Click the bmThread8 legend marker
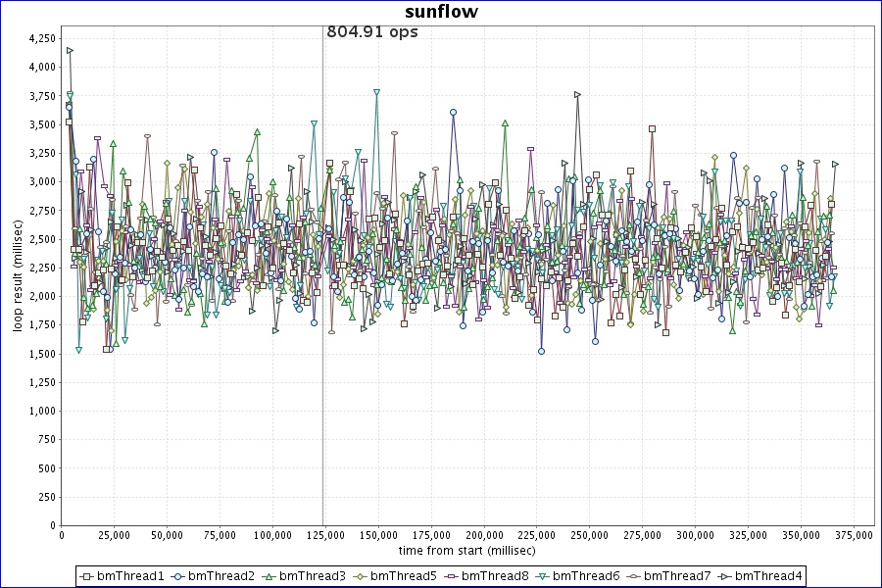Image resolution: width=882 pixels, height=588 pixels. [x=451, y=575]
